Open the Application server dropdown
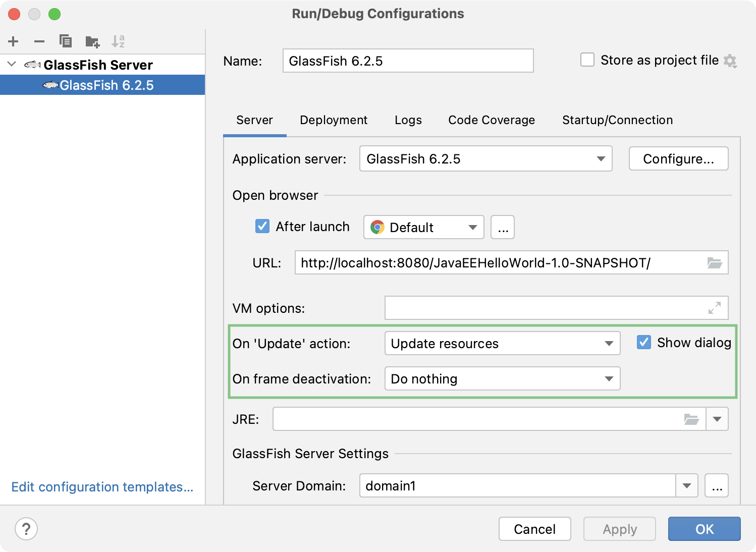This screenshot has height=552, width=756. click(485, 159)
